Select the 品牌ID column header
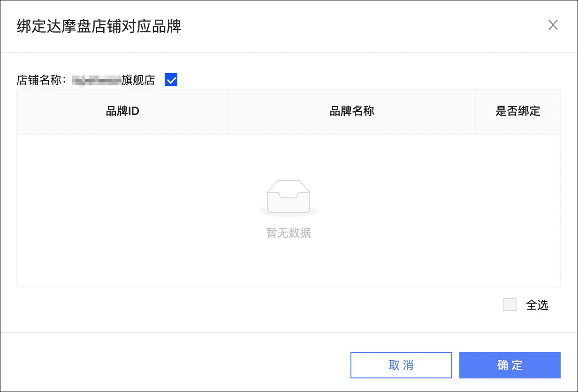 [122, 112]
